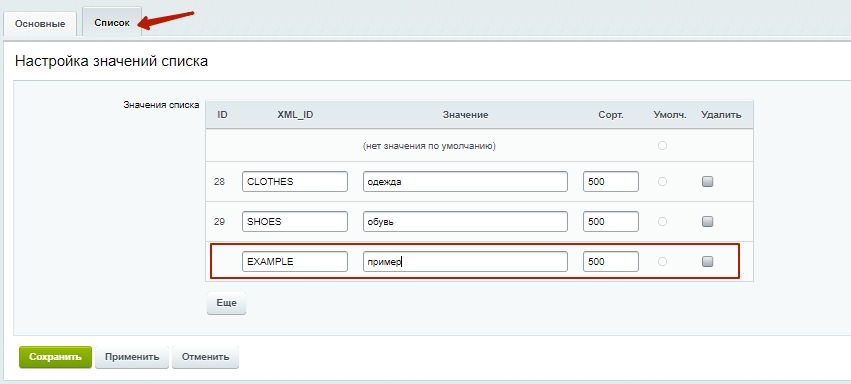The image size is (851, 384).
Task: Click the Значения списка label
Action: coord(161,105)
